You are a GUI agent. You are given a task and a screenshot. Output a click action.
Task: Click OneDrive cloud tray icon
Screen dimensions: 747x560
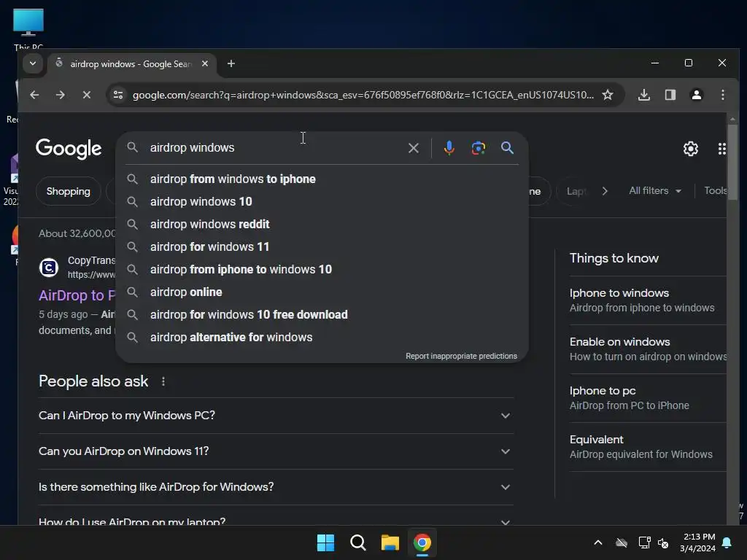pyautogui.click(x=622, y=542)
